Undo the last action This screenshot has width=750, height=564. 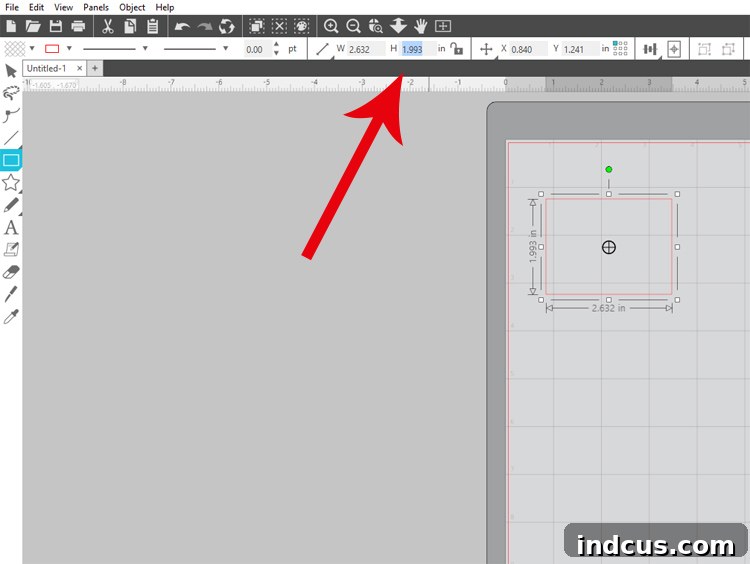[182, 26]
